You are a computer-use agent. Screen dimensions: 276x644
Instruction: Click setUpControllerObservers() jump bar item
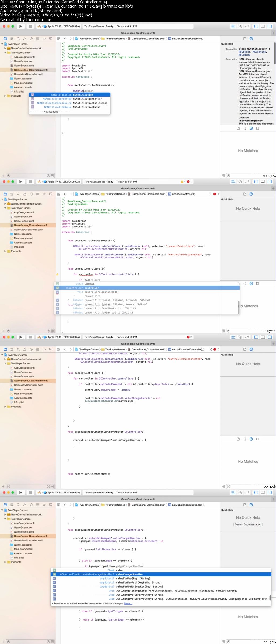click(186, 39)
